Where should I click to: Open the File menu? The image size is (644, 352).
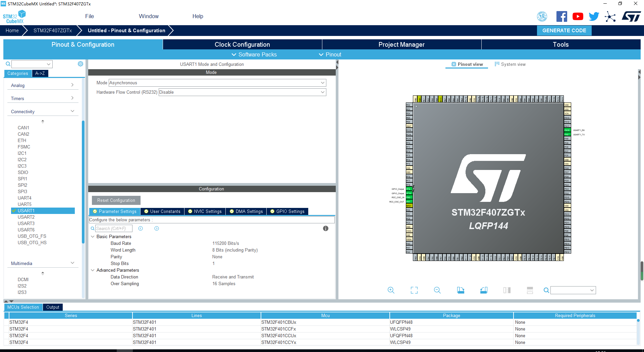(x=89, y=16)
